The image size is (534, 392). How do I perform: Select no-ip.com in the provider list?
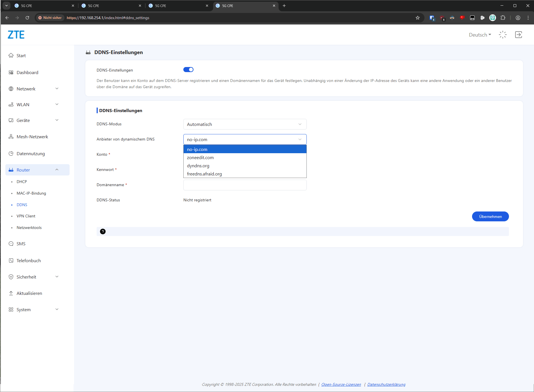tap(245, 149)
